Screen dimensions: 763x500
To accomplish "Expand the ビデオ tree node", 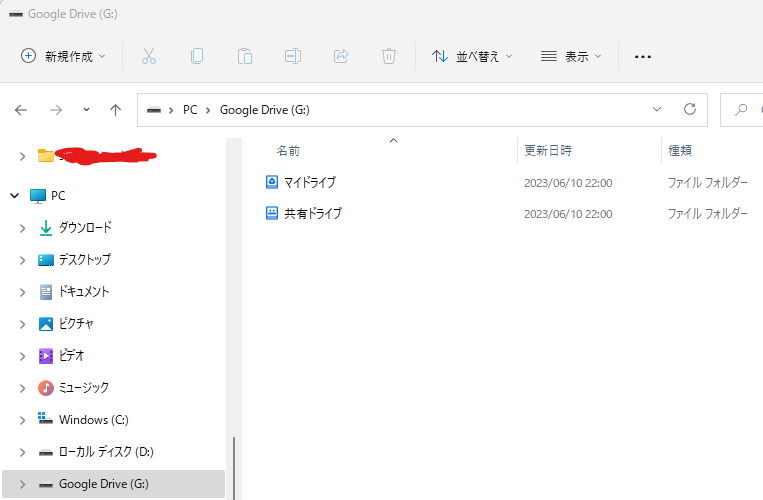I will (22, 356).
